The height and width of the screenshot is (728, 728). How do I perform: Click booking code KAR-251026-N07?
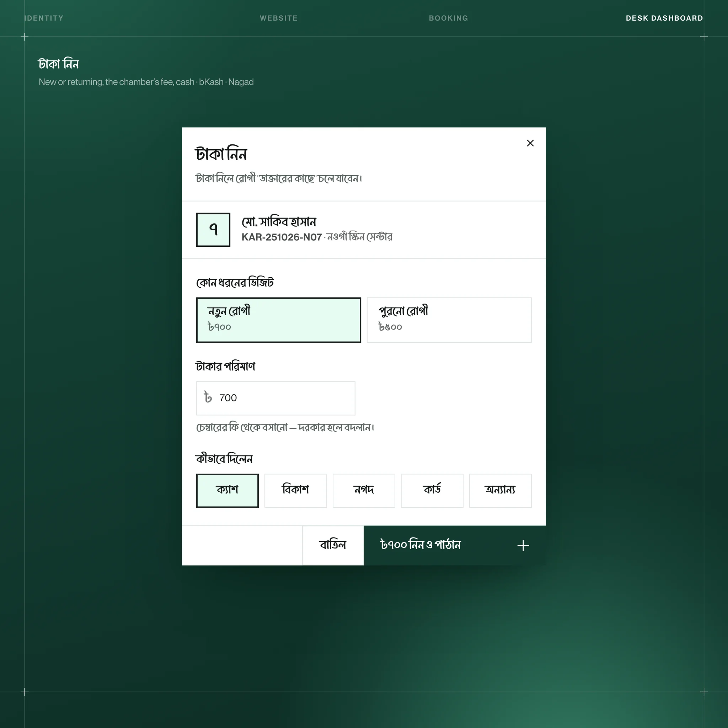pyautogui.click(x=282, y=237)
